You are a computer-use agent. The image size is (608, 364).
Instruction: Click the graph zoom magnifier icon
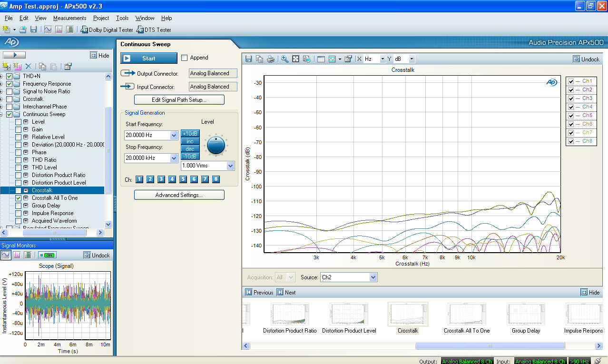(284, 59)
